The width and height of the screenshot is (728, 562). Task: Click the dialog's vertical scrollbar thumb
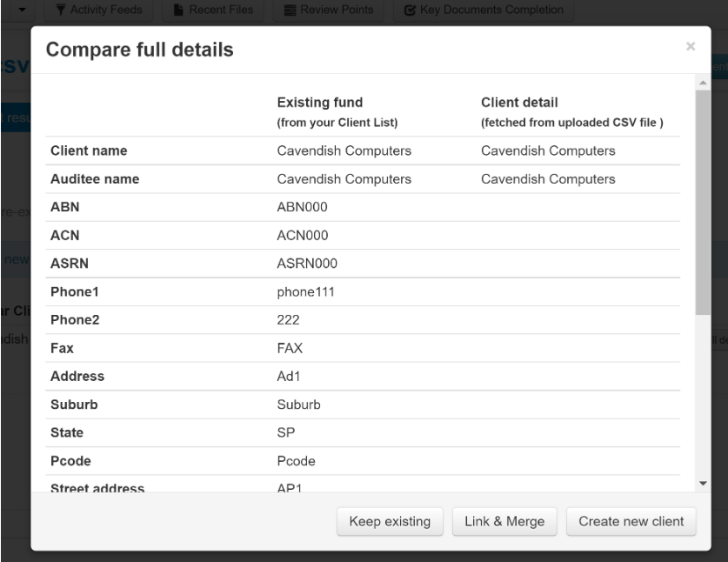pyautogui.click(x=703, y=200)
